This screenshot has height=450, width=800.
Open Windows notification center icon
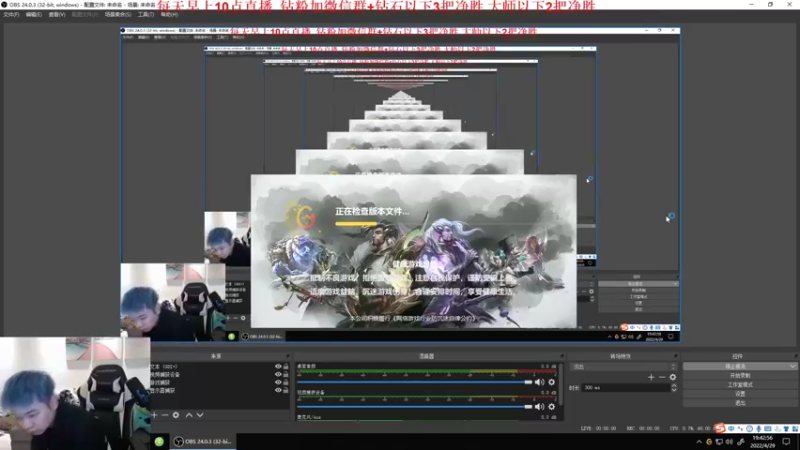786,442
